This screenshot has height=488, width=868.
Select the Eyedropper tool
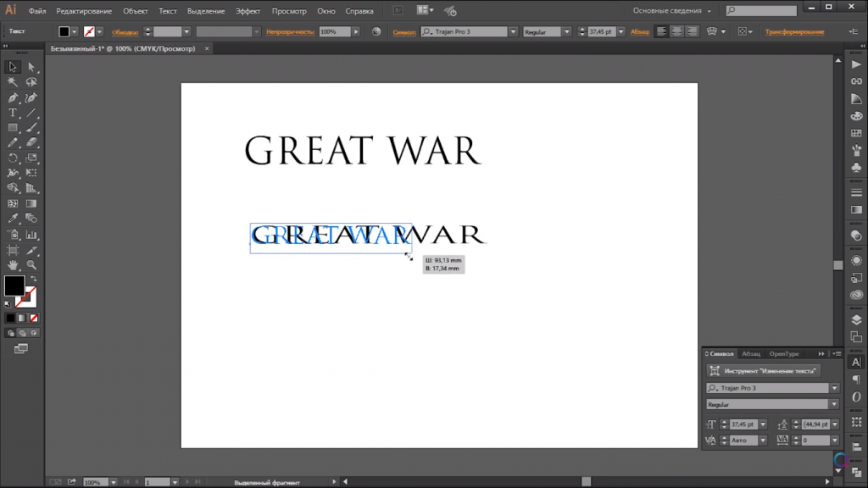13,219
